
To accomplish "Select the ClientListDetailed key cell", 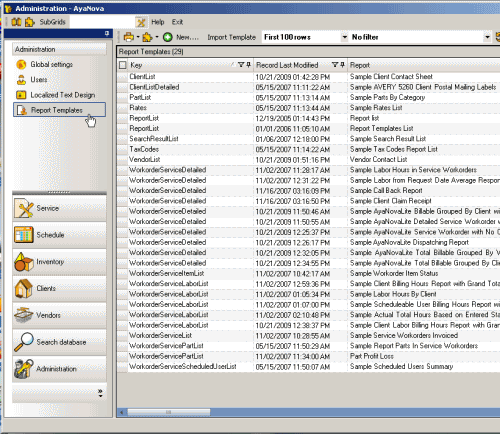I will click(191, 87).
